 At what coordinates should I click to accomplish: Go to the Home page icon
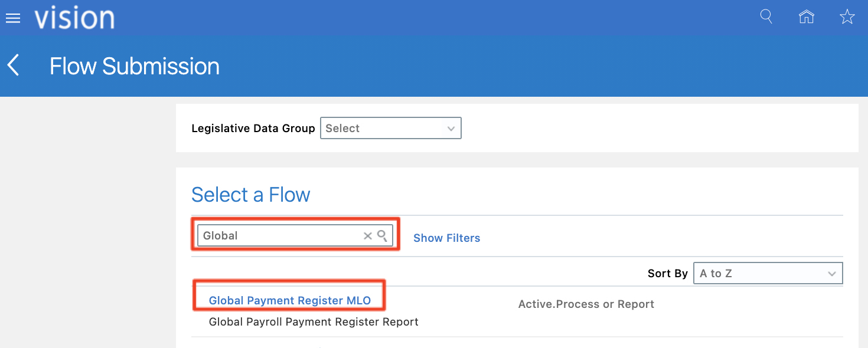pyautogui.click(x=806, y=17)
